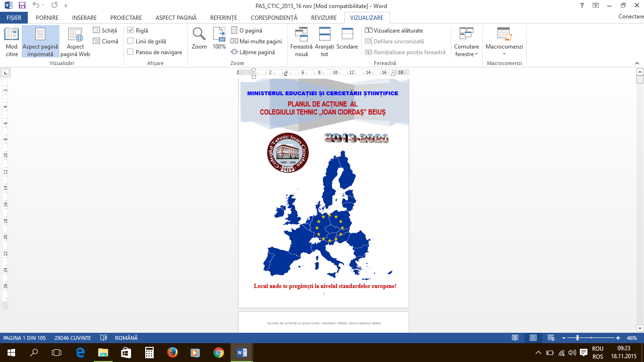This screenshot has width=644, height=362.
Task: Open File Explorer from taskbar
Action: click(x=103, y=352)
